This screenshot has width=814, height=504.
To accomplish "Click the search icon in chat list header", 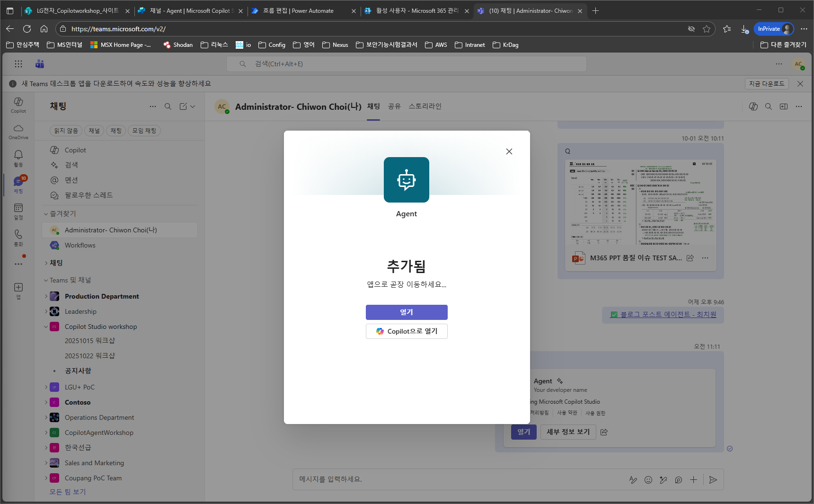I will 168,106.
